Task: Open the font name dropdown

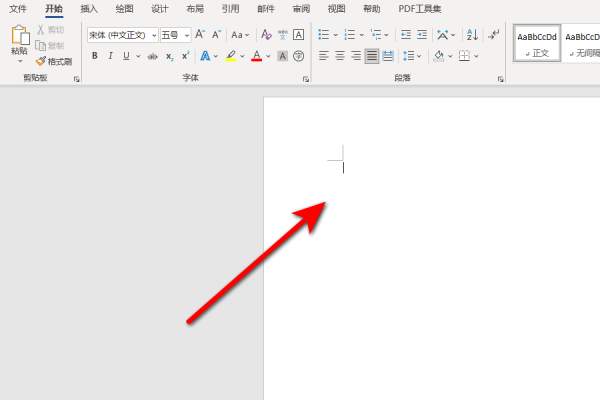Action: point(154,35)
